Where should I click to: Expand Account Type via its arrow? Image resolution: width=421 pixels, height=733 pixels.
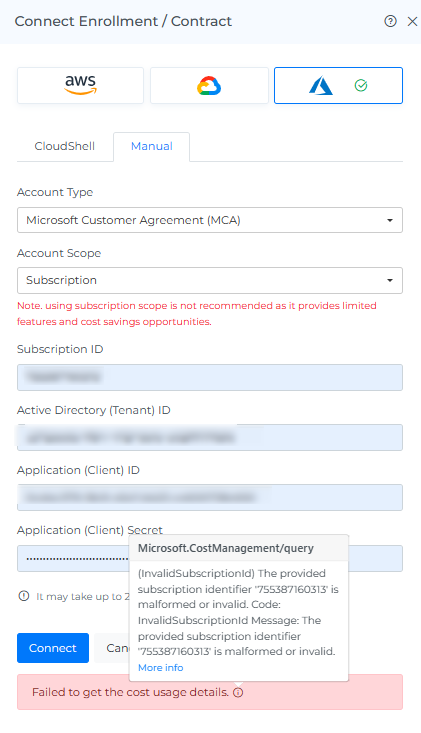(390, 220)
